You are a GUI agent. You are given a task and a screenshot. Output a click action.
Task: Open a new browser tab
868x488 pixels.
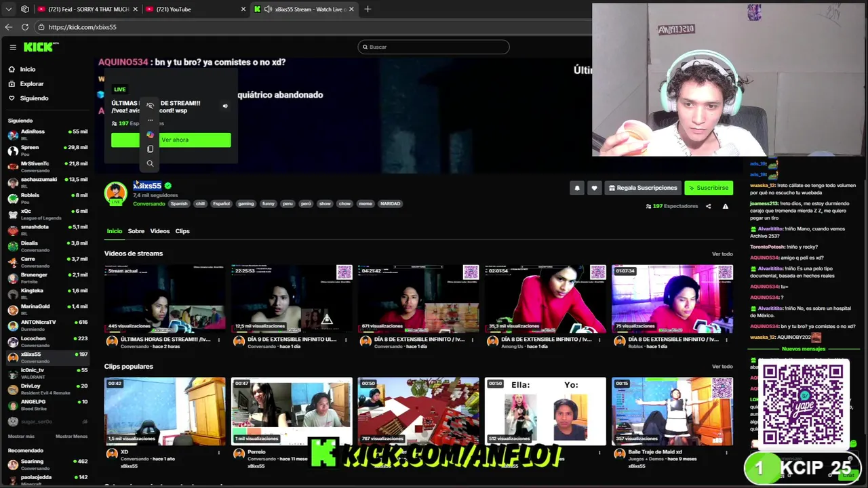click(368, 9)
